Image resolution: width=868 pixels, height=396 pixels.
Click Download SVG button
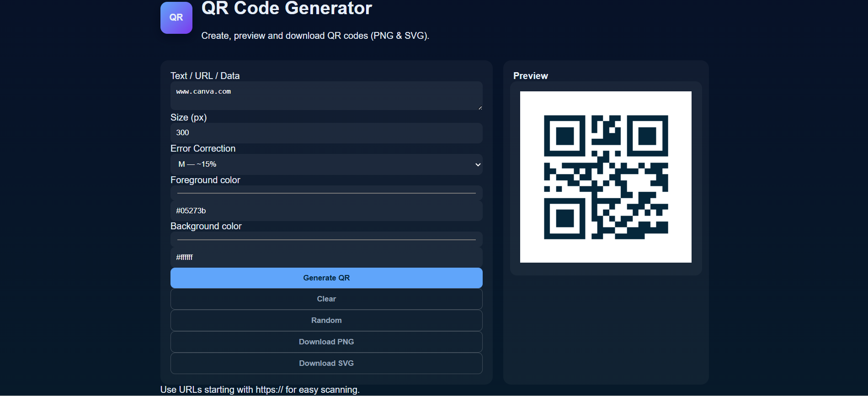tap(326, 364)
